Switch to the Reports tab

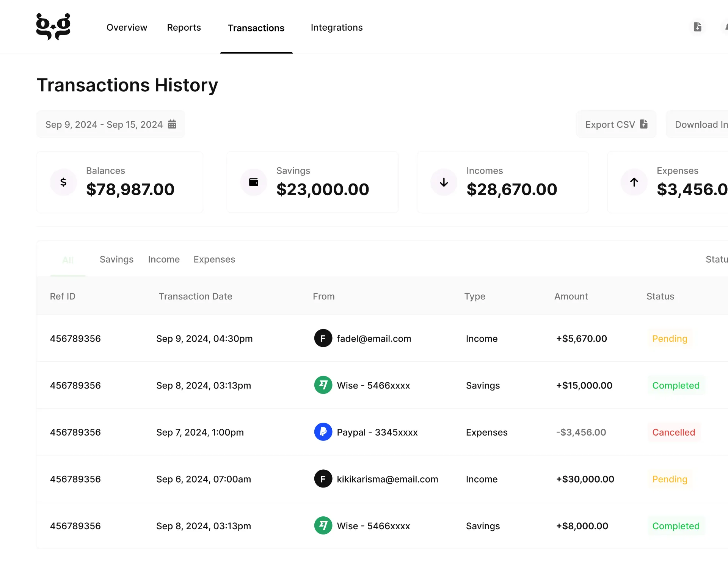(184, 28)
